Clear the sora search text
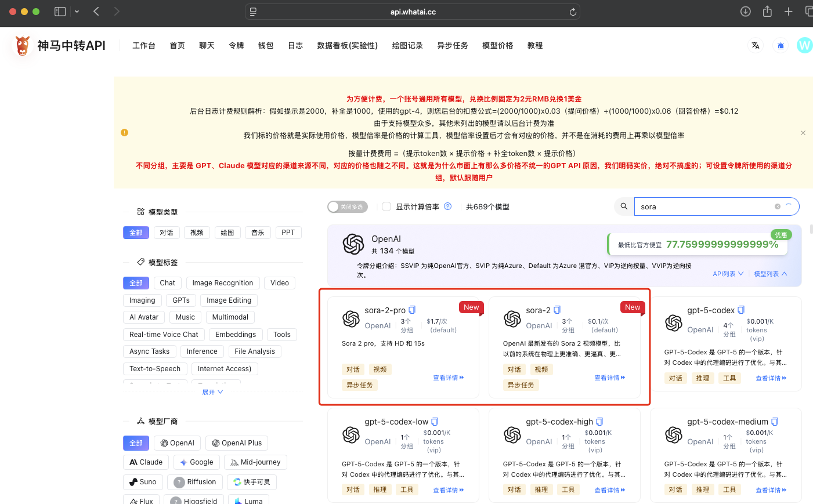Screen dimensions: 813x504 click(778, 206)
